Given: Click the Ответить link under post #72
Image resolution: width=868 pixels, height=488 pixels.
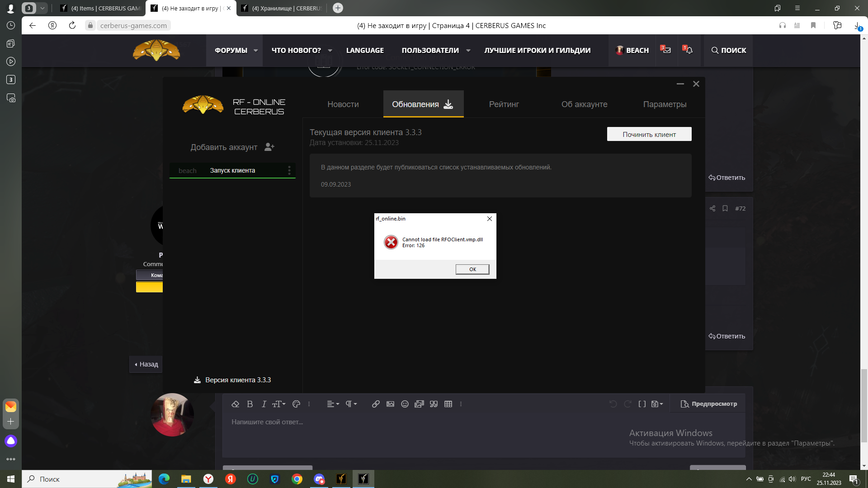Looking at the screenshot, I should tap(726, 336).
